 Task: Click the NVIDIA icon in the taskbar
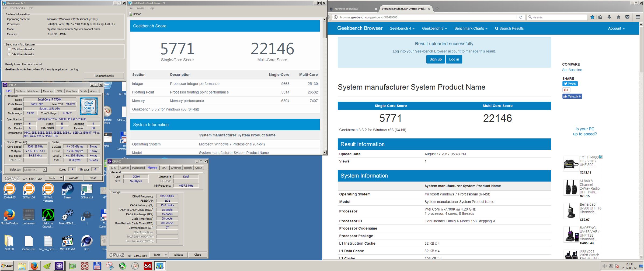click(47, 266)
